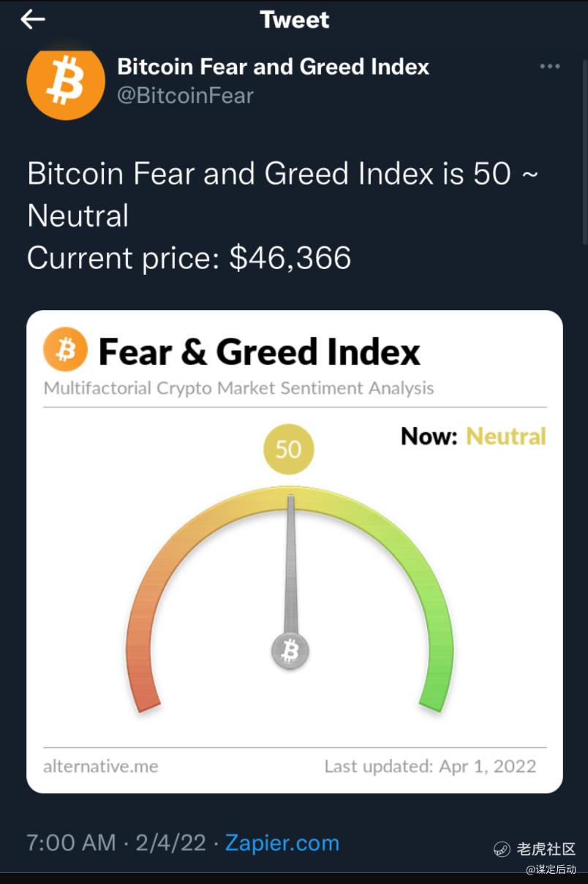Click the gray gauge needle
This screenshot has height=884, width=588.
pyautogui.click(x=290, y=570)
